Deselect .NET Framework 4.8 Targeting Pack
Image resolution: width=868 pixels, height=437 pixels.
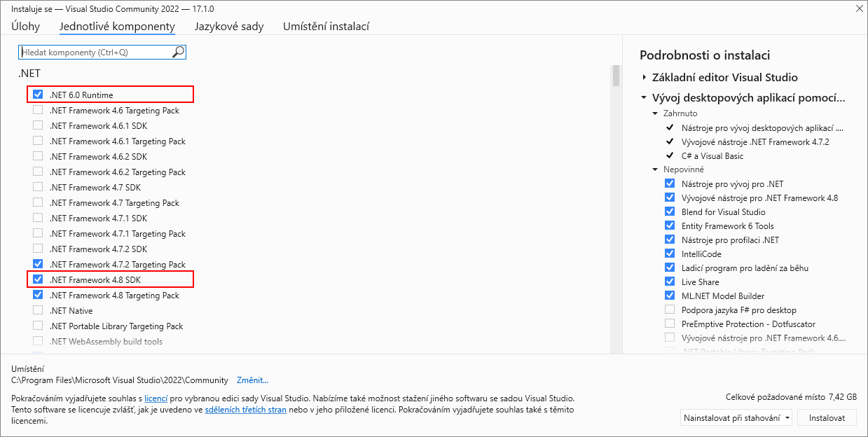click(x=38, y=295)
